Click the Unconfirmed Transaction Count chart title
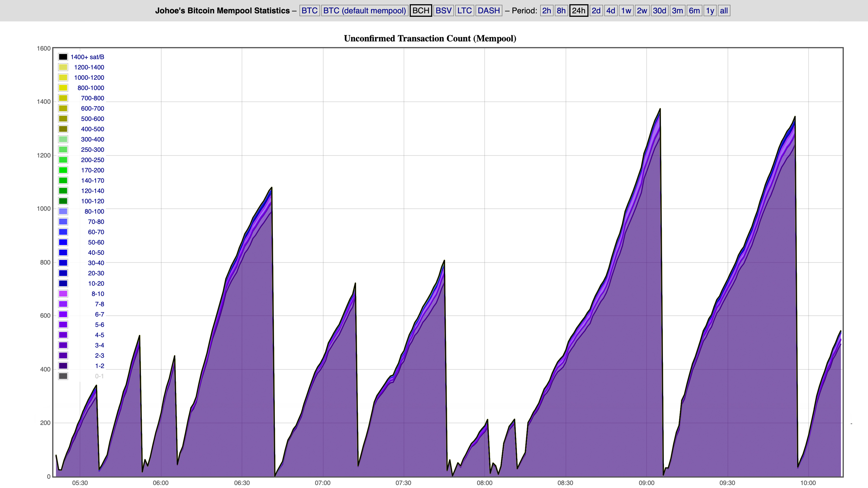 coord(430,38)
